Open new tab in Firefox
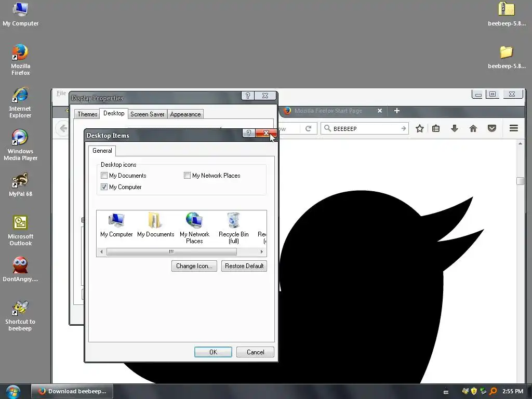 pos(396,111)
